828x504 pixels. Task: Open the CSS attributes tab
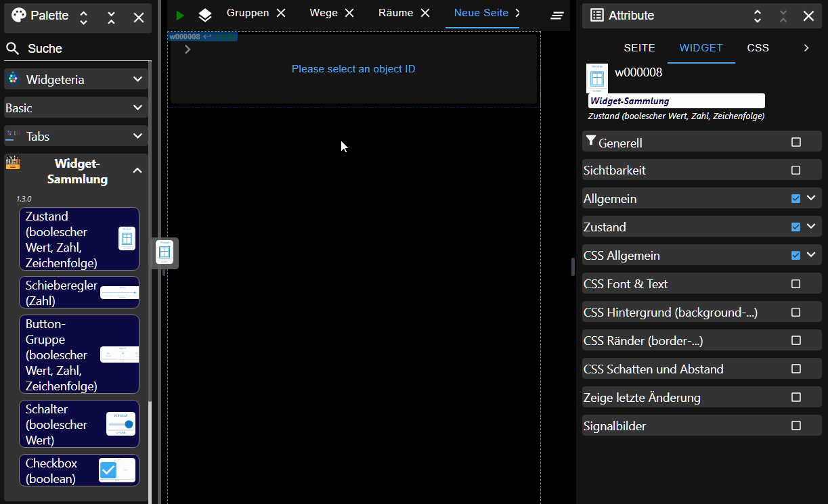(758, 48)
